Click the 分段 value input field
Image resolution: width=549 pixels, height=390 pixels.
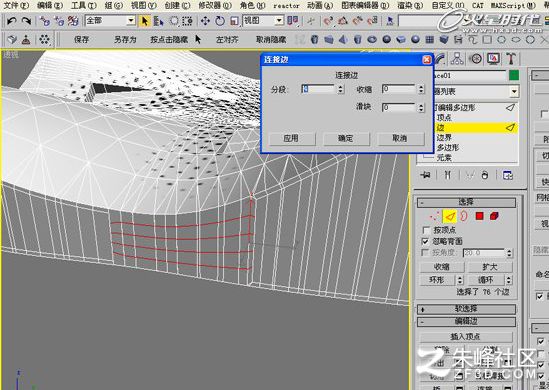(318, 89)
